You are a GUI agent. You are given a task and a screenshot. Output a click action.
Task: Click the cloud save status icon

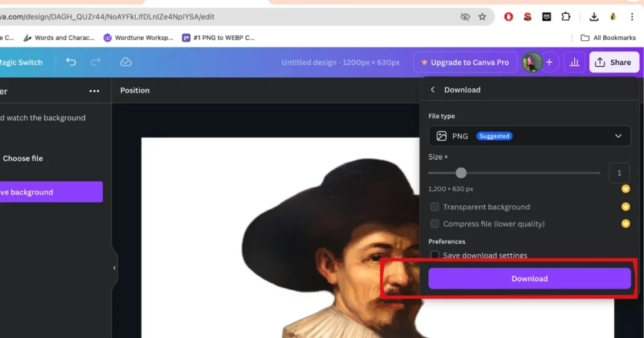126,62
